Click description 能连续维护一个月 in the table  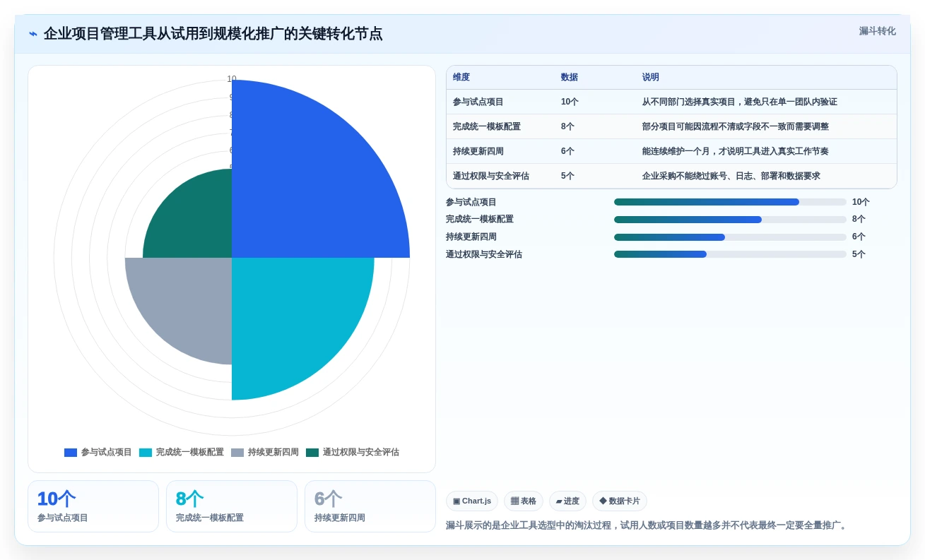point(736,151)
